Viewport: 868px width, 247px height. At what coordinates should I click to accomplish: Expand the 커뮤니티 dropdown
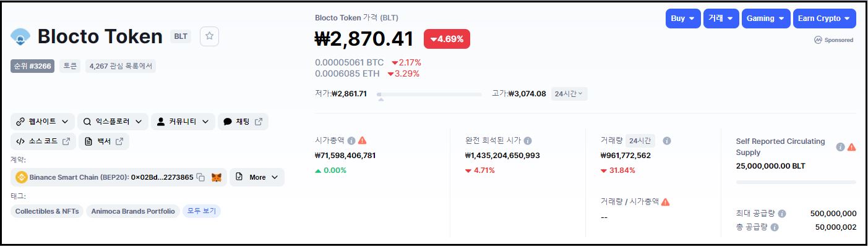(x=183, y=122)
